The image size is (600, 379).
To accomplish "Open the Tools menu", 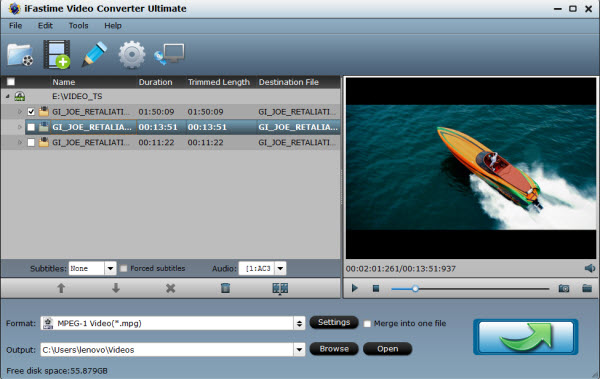I will pos(78,26).
